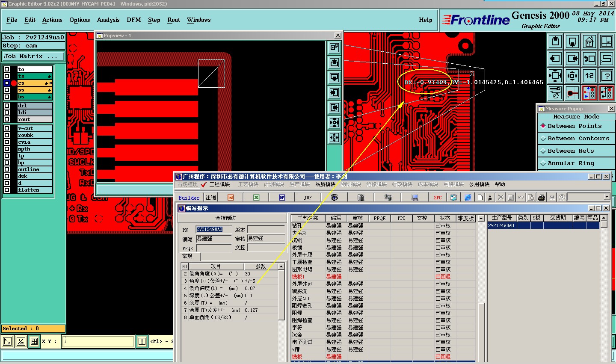Open the 品质模块 menu

pos(325,184)
